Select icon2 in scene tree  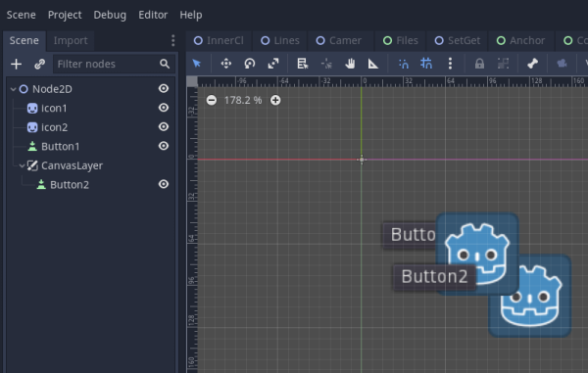54,127
